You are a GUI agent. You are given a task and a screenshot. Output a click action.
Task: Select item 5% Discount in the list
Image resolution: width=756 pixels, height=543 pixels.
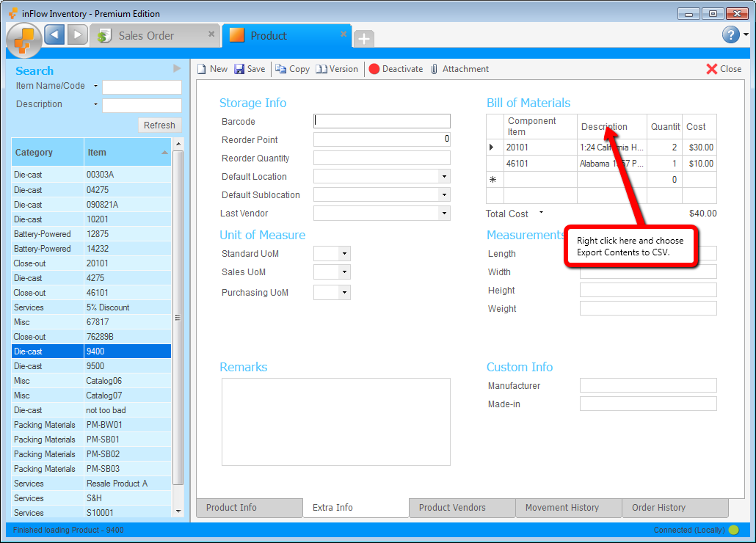(x=91, y=307)
